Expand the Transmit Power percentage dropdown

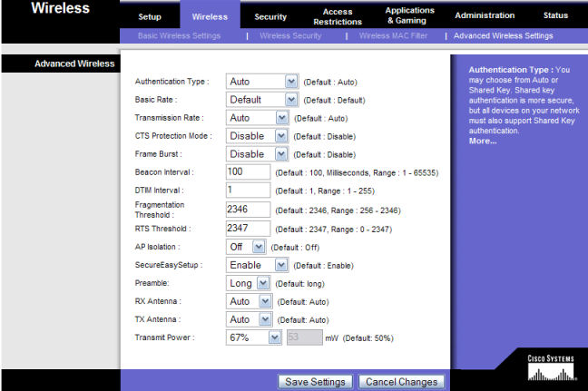click(x=253, y=337)
